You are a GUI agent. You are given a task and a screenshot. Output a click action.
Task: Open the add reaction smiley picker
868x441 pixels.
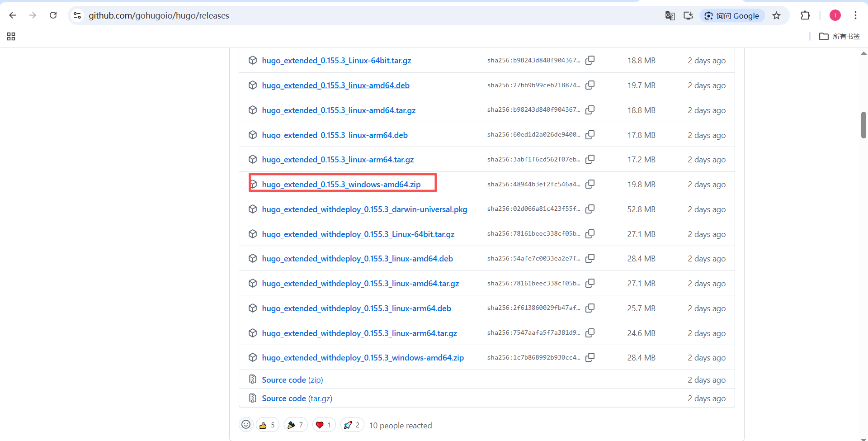(x=246, y=425)
